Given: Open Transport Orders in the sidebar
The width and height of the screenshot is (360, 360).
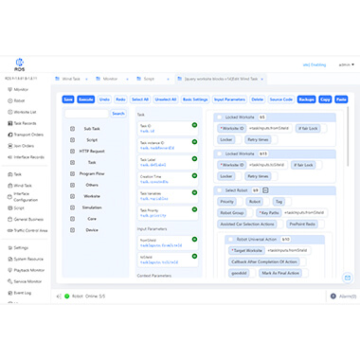Looking at the screenshot, I should click(25, 135).
